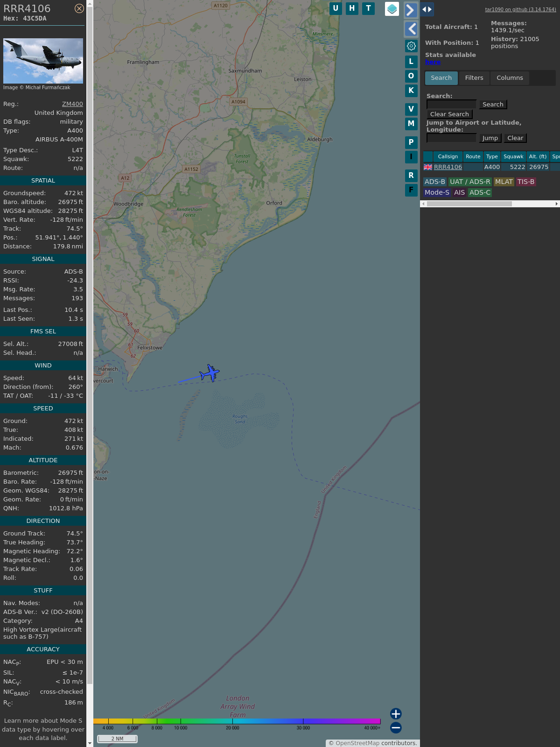
Task: Click the ADS-B legend label
Action: point(435,182)
